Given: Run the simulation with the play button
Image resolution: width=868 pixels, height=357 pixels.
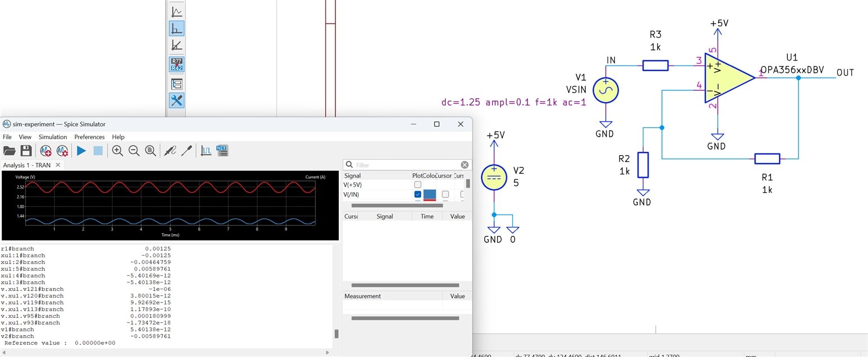Looking at the screenshot, I should point(81,151).
